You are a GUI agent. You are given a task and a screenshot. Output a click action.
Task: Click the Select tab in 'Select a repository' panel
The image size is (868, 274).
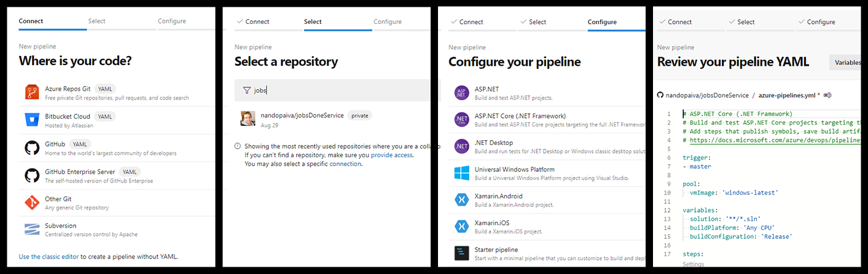313,22
